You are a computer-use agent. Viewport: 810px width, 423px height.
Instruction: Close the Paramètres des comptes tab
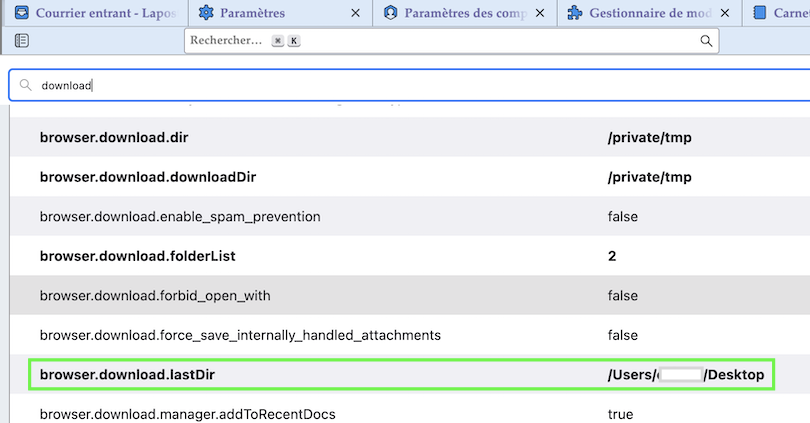pos(540,13)
